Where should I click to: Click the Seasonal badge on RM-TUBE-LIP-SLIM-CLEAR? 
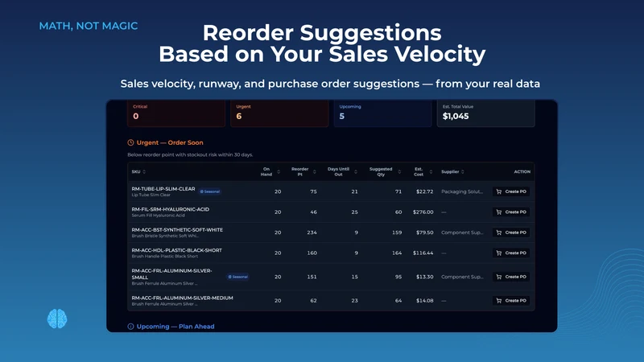click(210, 191)
